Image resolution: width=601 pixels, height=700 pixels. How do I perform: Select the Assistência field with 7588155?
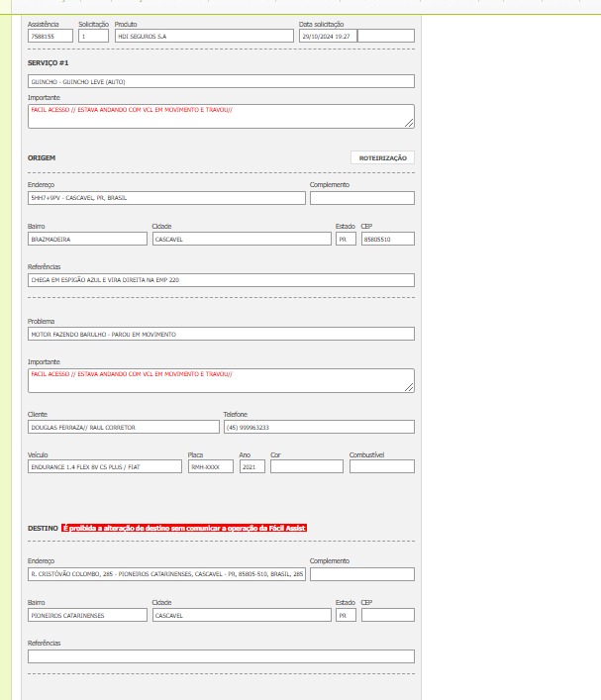[50, 36]
